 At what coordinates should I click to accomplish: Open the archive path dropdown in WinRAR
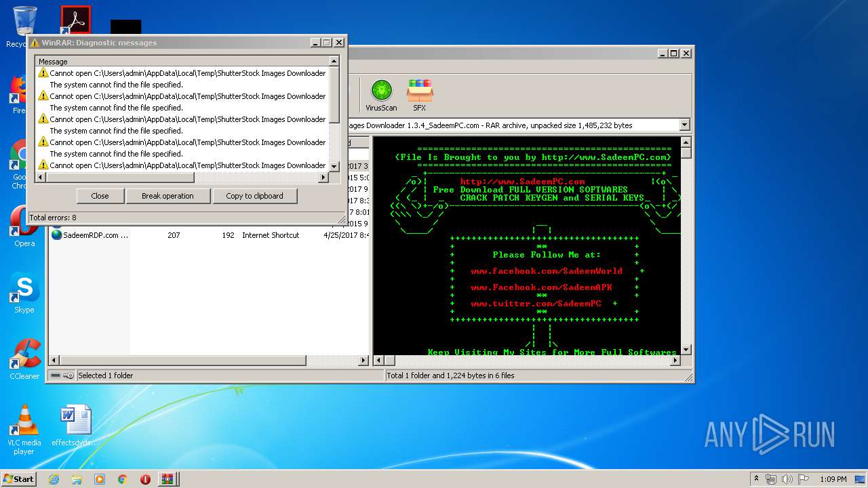coord(684,125)
